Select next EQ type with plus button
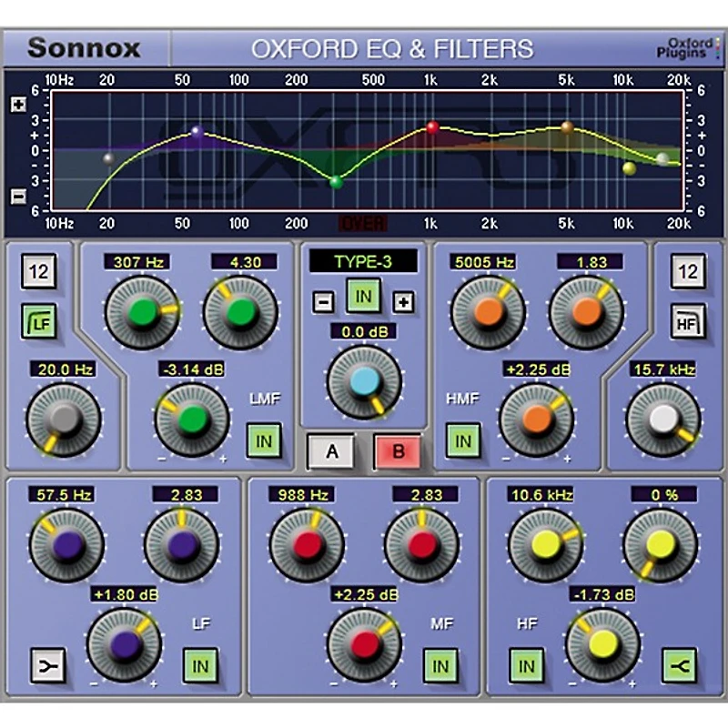Screen dimensions: 728x728 point(403,302)
